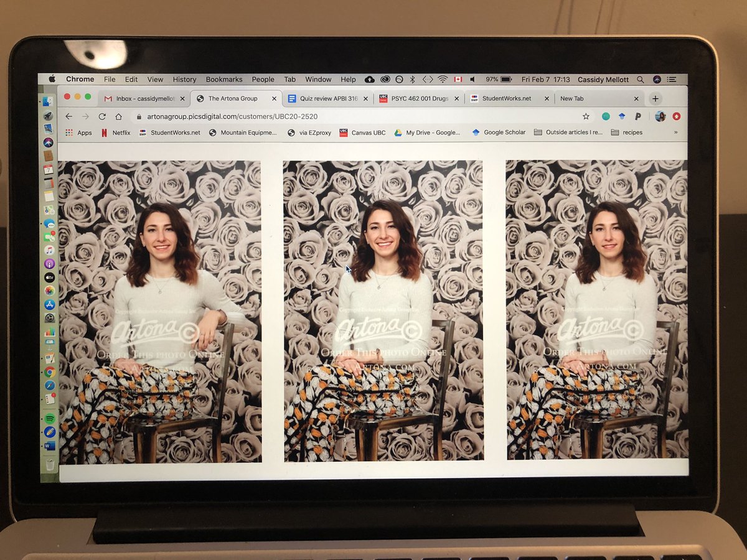Expand the recipes bookmark folder
Screen dimensions: 747x560
pyautogui.click(x=627, y=132)
